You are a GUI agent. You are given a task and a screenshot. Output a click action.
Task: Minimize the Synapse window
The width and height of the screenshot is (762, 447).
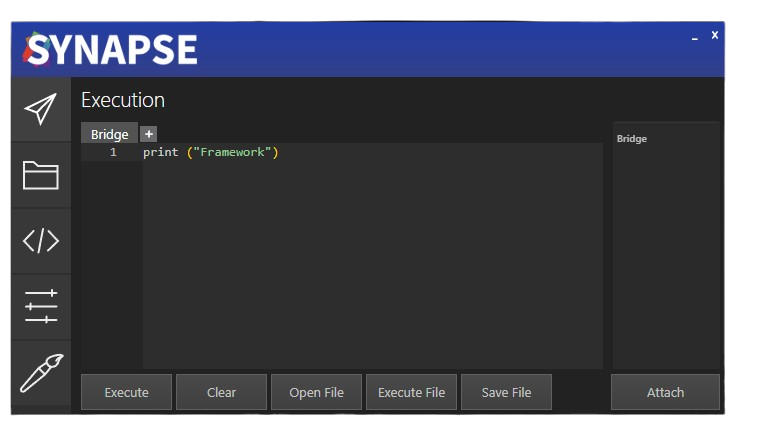[x=695, y=37]
